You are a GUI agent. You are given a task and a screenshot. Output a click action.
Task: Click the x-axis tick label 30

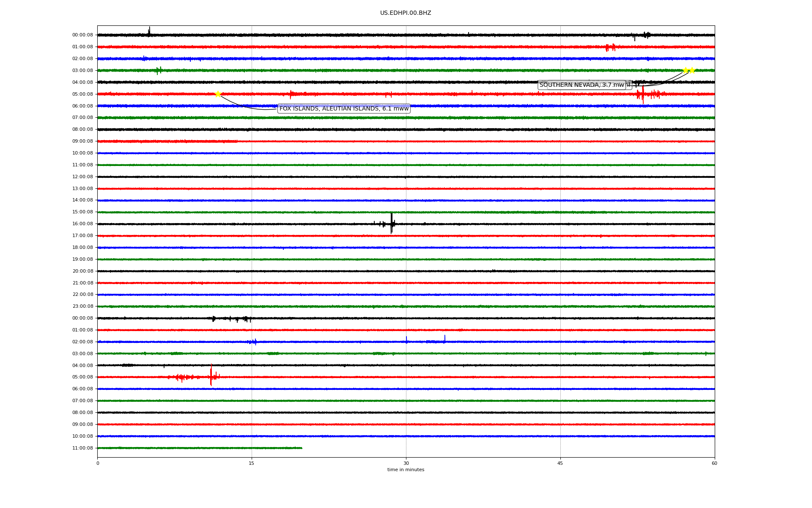pos(406,463)
